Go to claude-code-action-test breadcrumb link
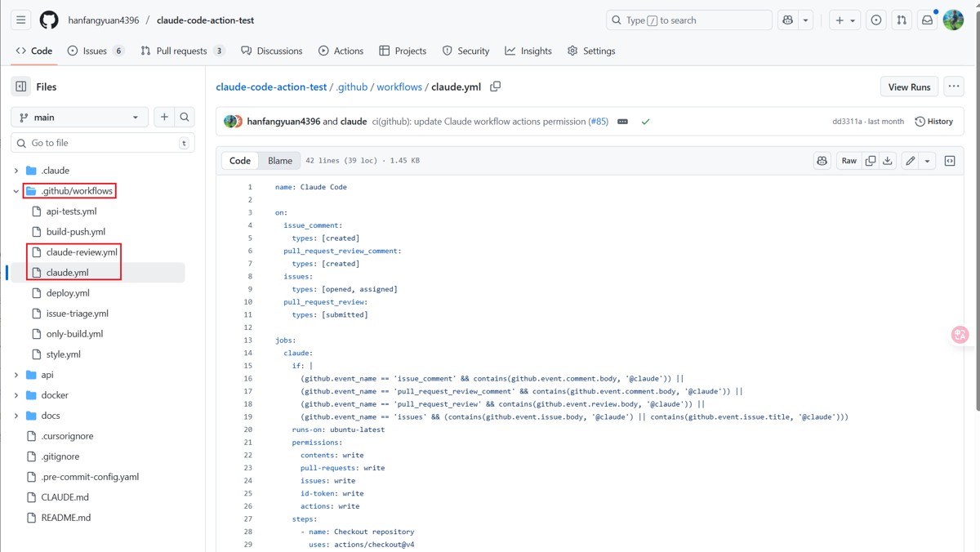 pos(271,87)
